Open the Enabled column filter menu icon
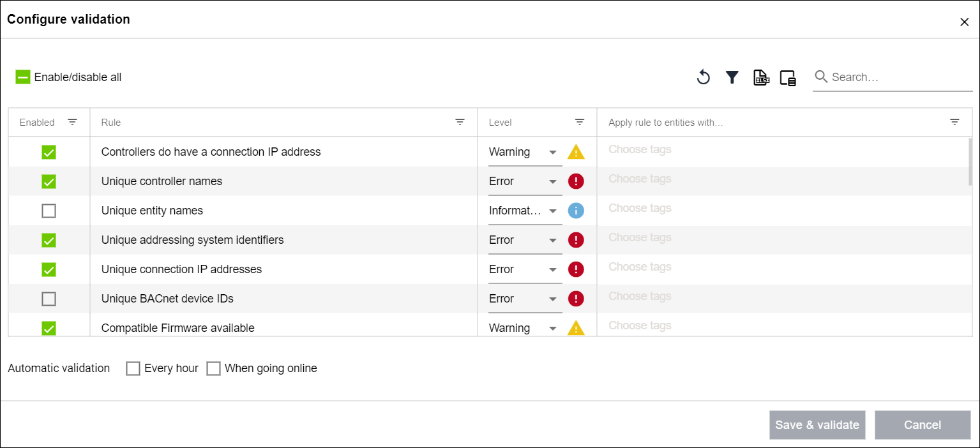The height and width of the screenshot is (448, 980). [x=73, y=122]
